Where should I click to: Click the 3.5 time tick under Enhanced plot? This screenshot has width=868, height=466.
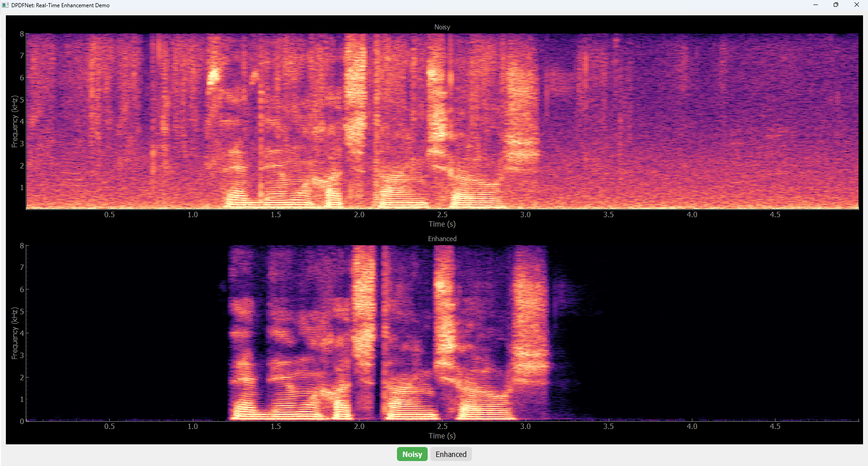[608, 426]
